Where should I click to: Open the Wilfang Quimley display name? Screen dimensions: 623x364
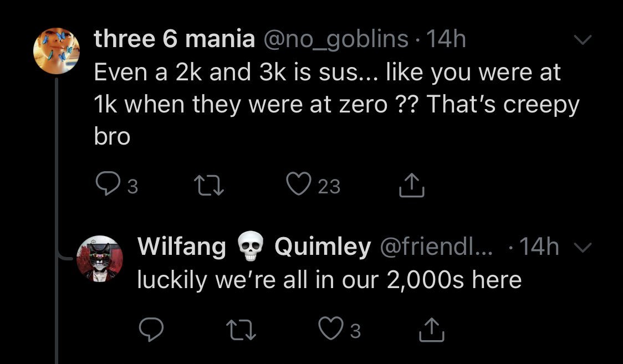point(254,248)
